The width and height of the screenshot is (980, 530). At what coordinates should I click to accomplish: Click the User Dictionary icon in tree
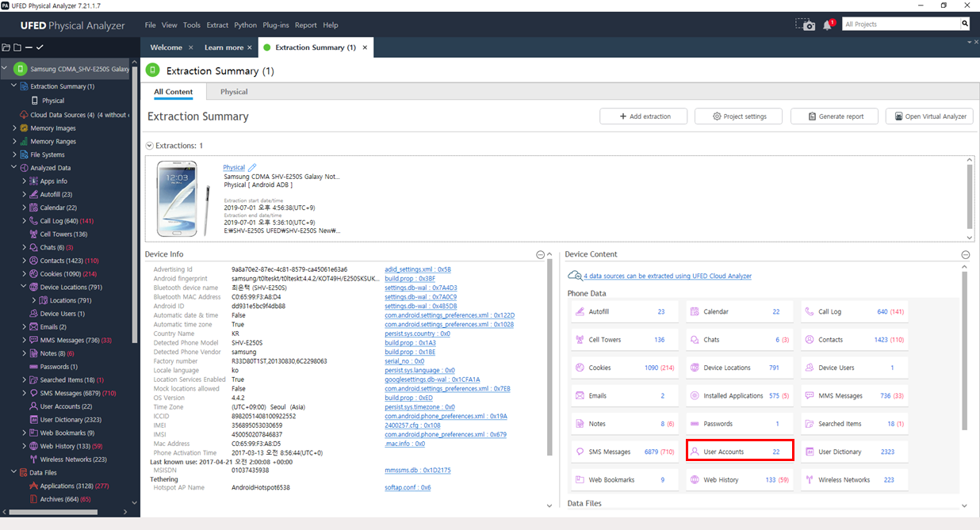[33, 420]
